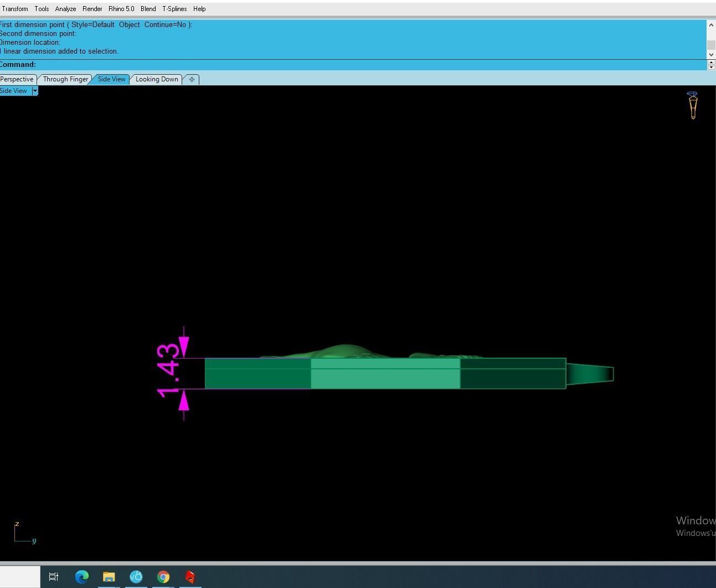Open the Transform menu
The height and width of the screenshot is (588, 716).
click(14, 9)
